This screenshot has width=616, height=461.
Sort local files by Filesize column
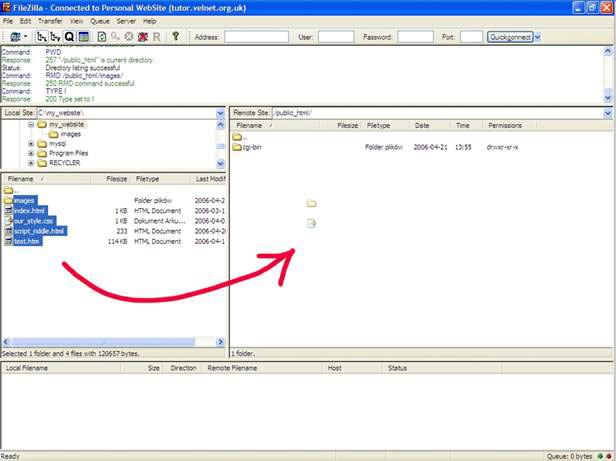(x=111, y=179)
